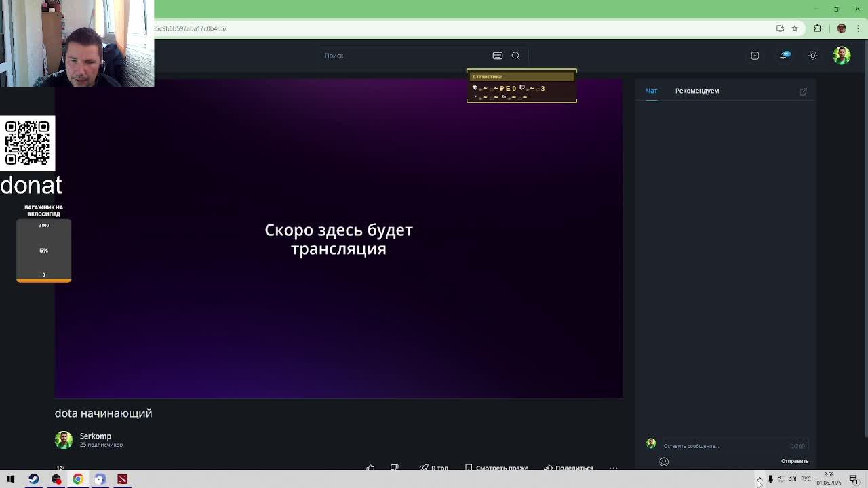Dislike the video with thumbs down
Viewport: 868px width, 488px height.
(395, 468)
